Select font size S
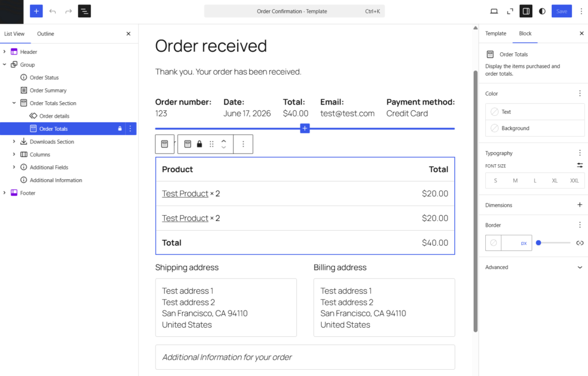This screenshot has height=376, width=588. click(x=496, y=181)
